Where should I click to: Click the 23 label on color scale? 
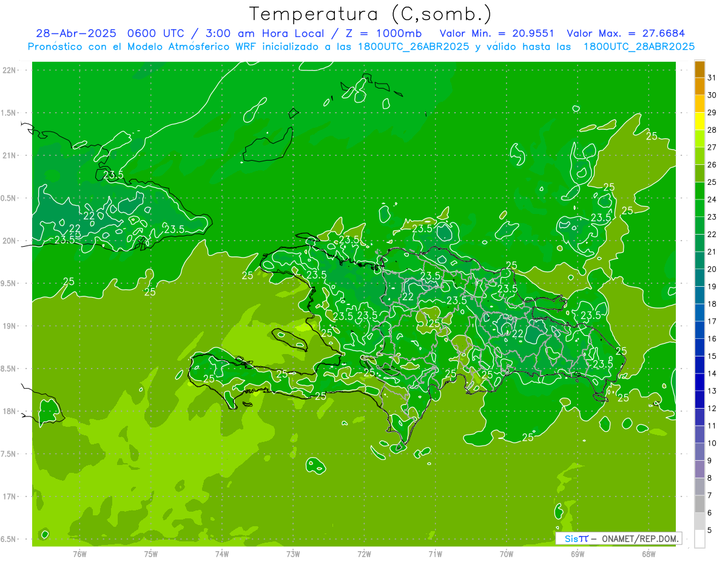click(712, 216)
